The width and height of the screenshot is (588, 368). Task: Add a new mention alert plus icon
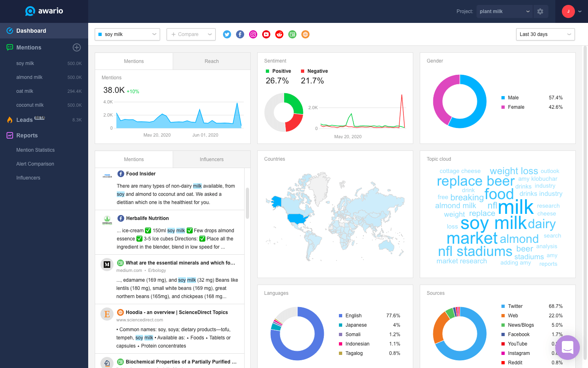point(77,47)
